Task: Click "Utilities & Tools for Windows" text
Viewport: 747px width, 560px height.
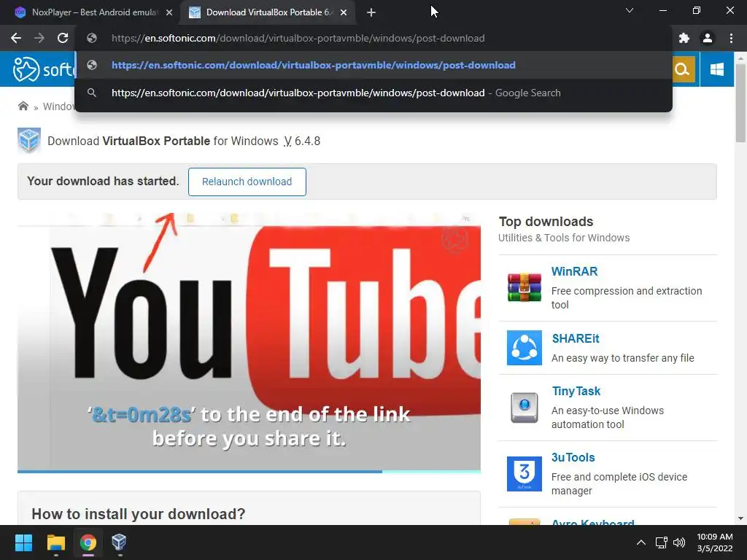Action: tap(564, 238)
